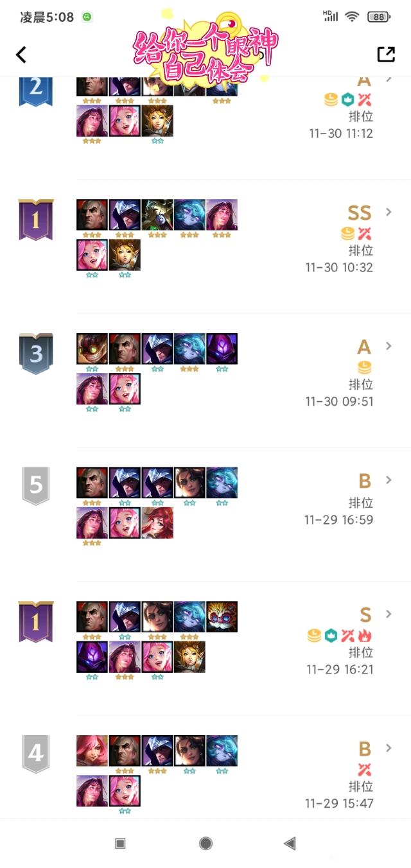Tap the fire streak icon on the S match

click(x=366, y=636)
